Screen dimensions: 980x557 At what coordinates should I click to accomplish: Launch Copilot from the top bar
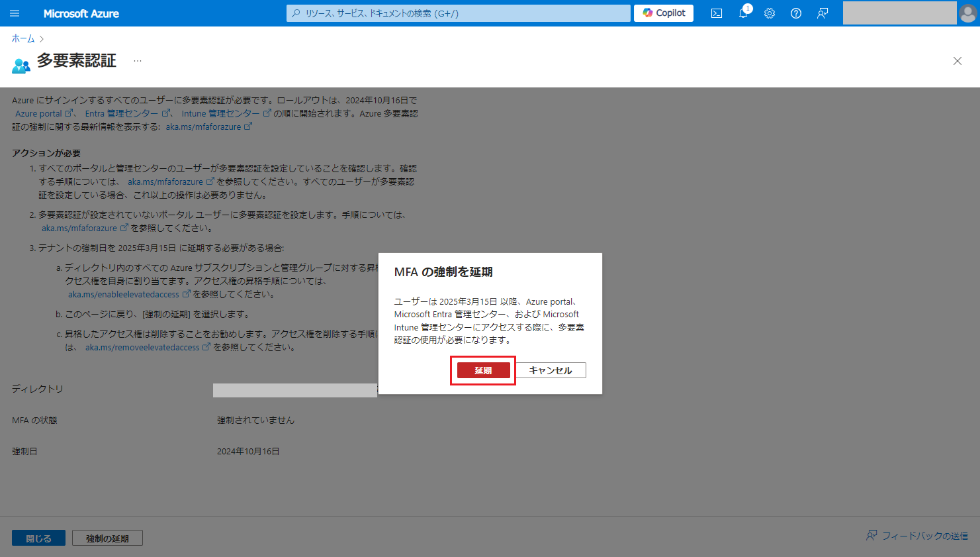coord(662,13)
